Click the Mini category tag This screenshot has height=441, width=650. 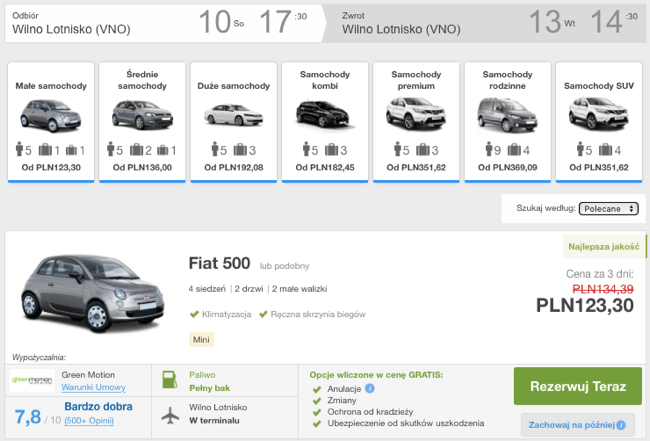click(x=201, y=339)
